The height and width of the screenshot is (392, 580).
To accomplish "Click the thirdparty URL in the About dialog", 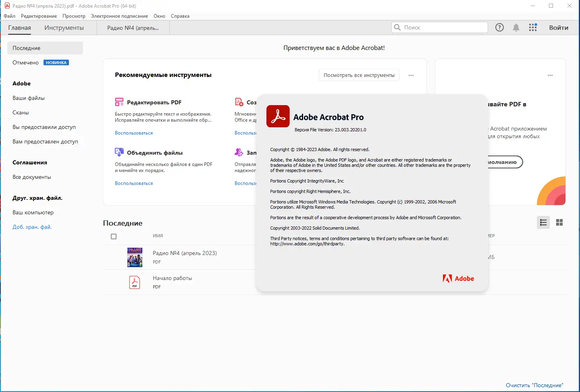I will [307, 244].
